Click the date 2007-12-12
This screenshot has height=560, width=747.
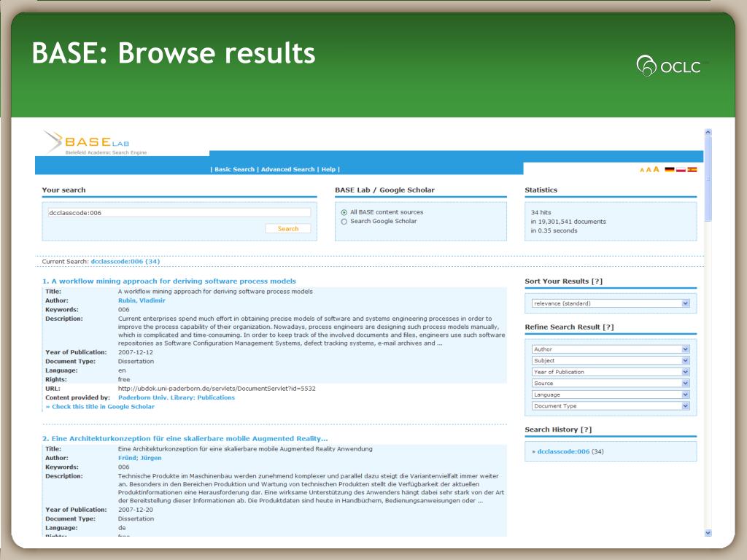(x=135, y=352)
